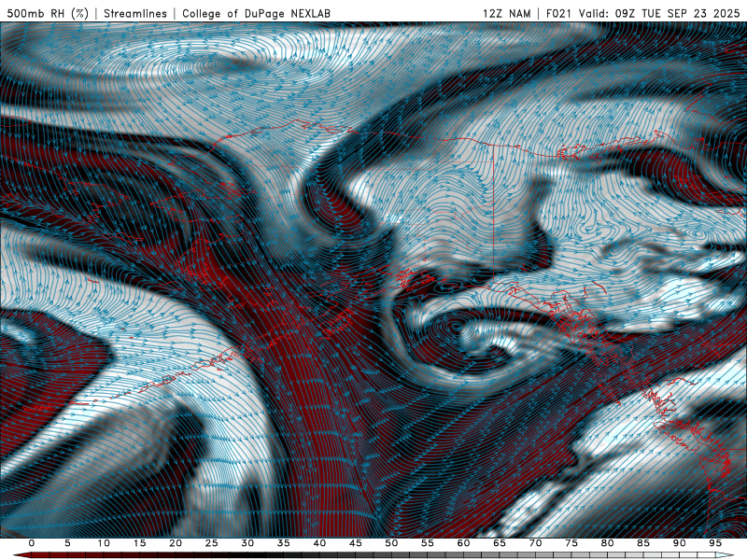Select the "25" label on the color scale

coord(211,543)
